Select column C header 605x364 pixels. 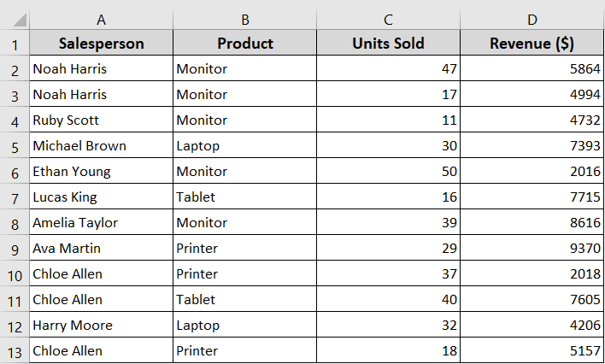point(388,20)
